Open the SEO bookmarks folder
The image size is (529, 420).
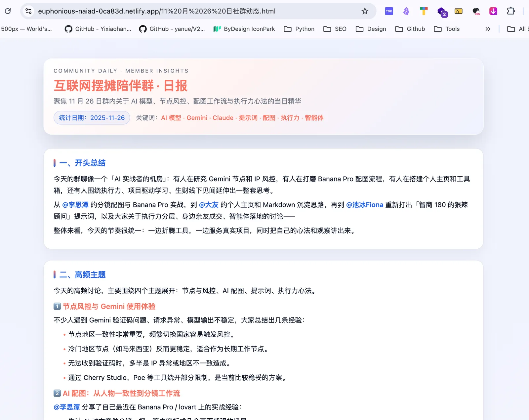click(335, 29)
